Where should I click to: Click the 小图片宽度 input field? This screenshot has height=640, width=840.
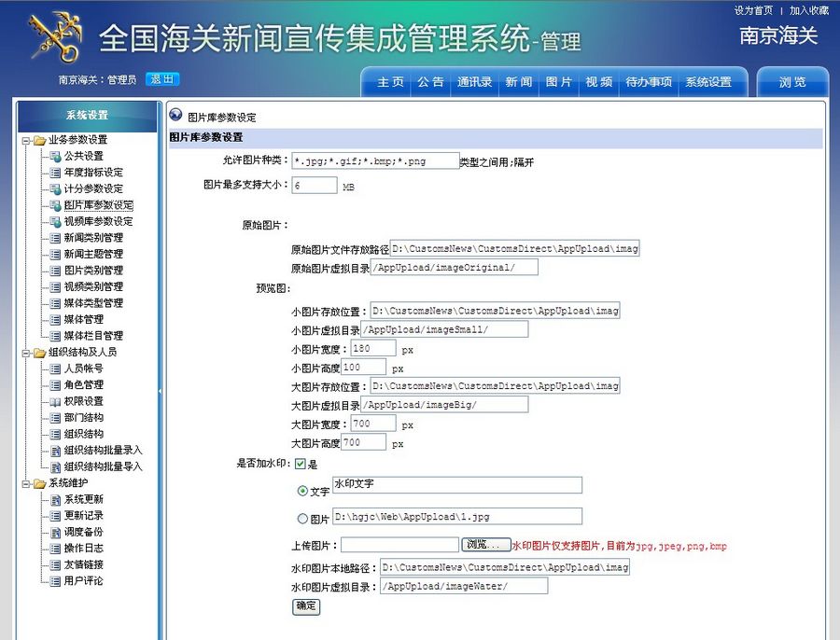(x=373, y=348)
